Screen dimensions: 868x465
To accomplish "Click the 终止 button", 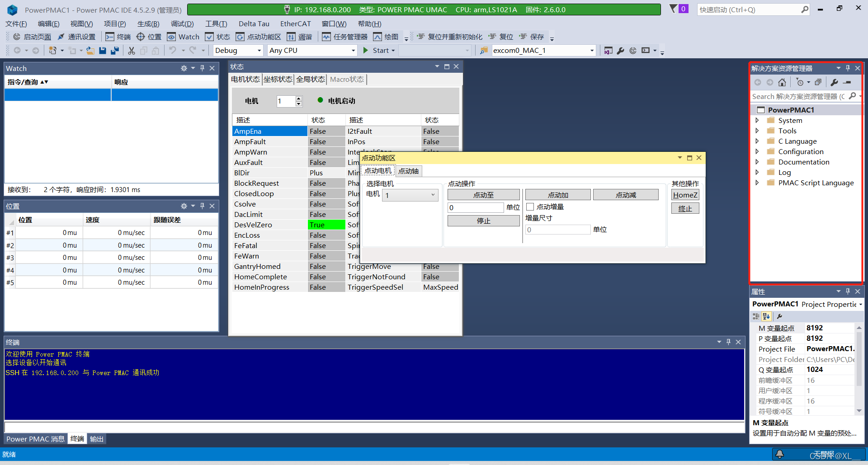I will point(685,208).
